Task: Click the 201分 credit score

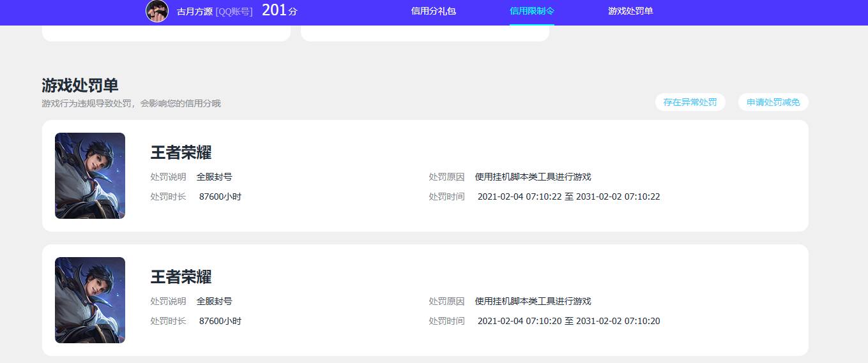Action: coord(280,10)
